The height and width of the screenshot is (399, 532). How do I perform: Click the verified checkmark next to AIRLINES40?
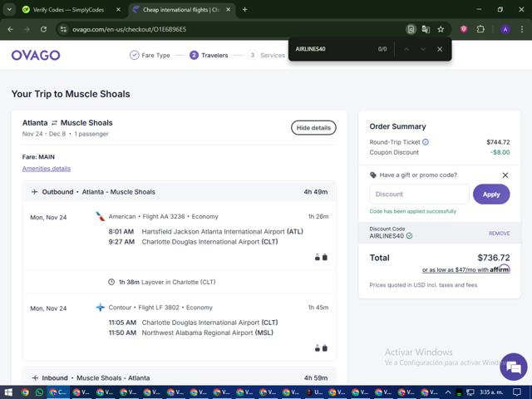click(x=410, y=236)
